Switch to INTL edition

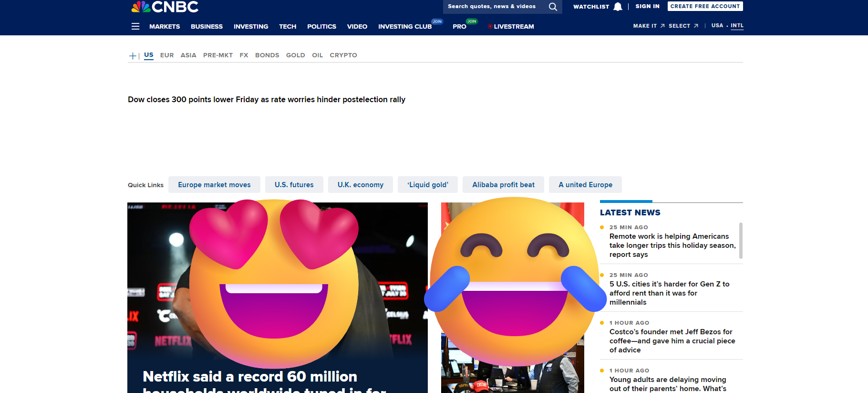pyautogui.click(x=737, y=26)
